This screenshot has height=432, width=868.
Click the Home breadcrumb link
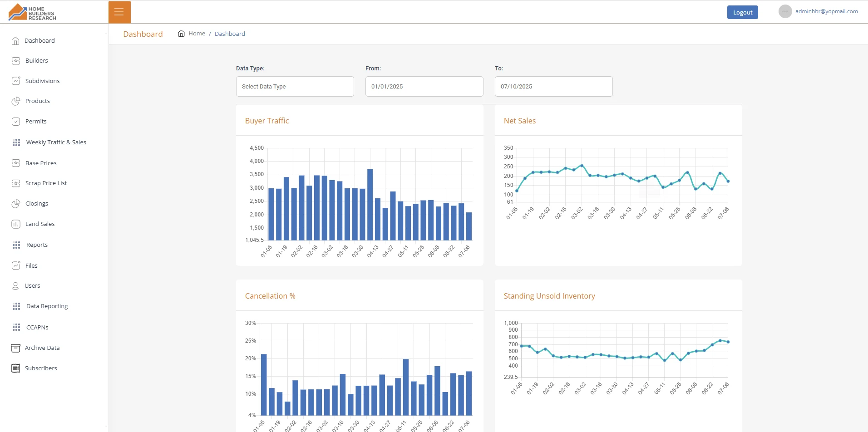(197, 34)
